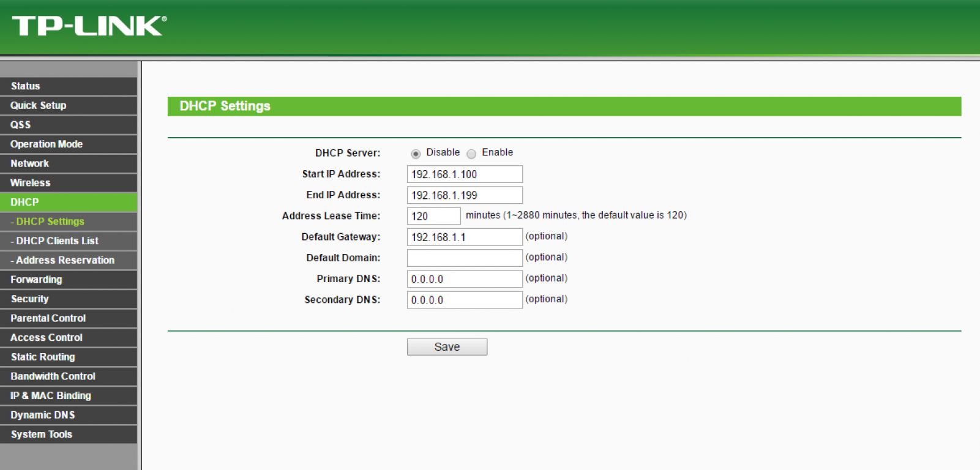Click the empty Default Domain field
This screenshot has height=470, width=980.
[465, 258]
